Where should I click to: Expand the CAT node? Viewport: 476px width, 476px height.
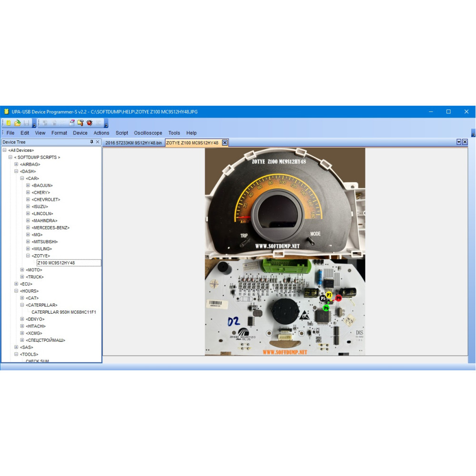point(22,298)
